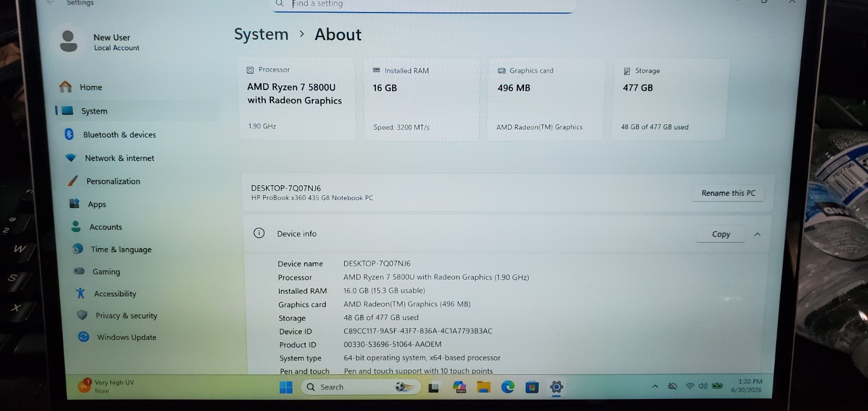
Task: Click the New User profile avatar
Action: point(68,41)
